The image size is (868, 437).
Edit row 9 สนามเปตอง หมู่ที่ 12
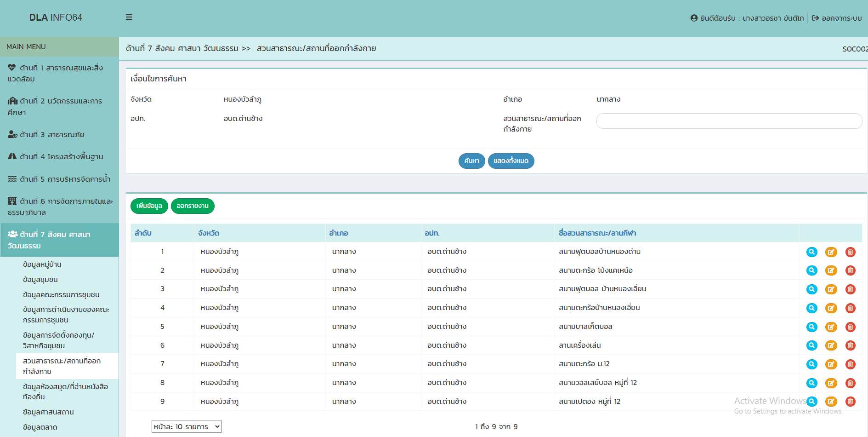pos(831,402)
